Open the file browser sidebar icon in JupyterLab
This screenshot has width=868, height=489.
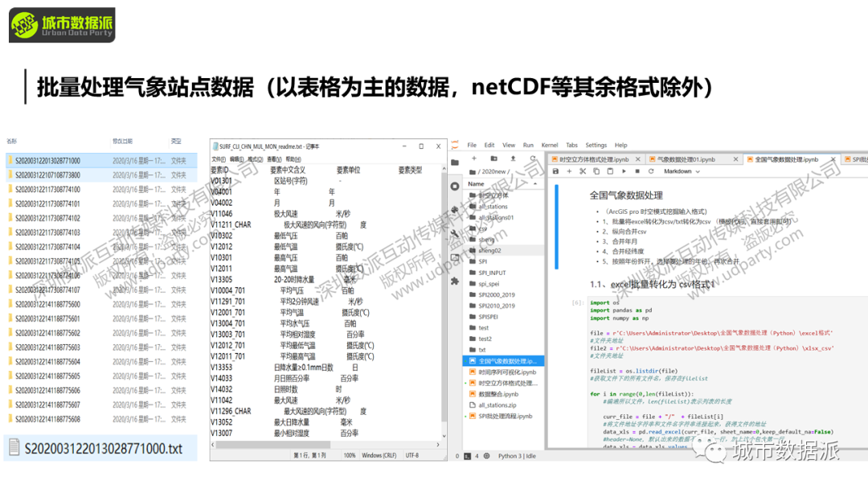click(x=455, y=162)
